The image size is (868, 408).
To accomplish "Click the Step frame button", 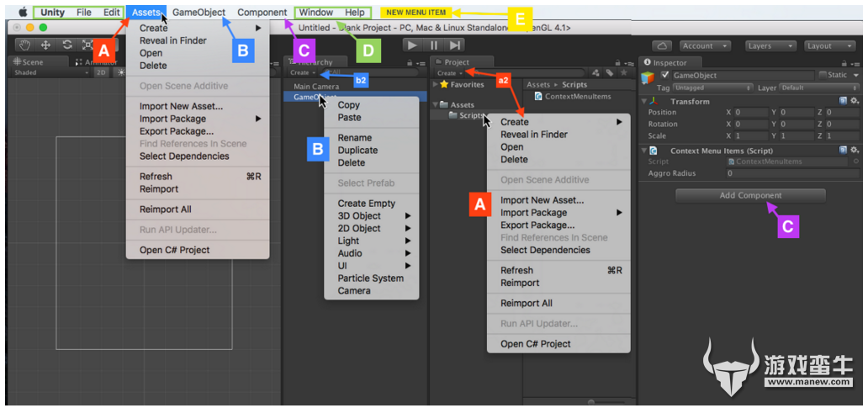I will [x=454, y=45].
